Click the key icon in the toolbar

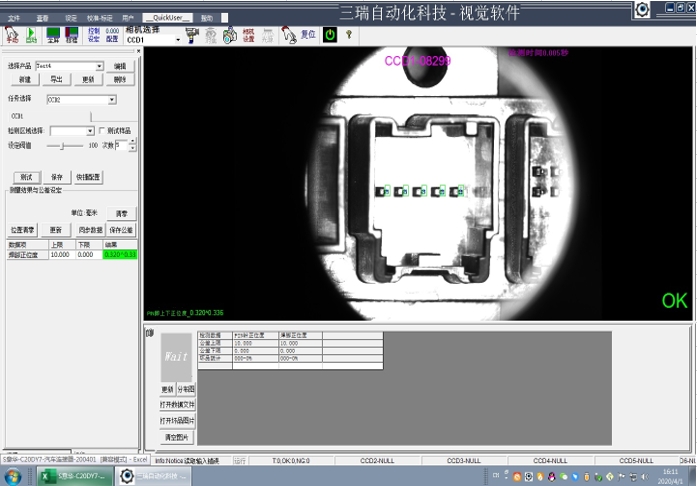[349, 34]
